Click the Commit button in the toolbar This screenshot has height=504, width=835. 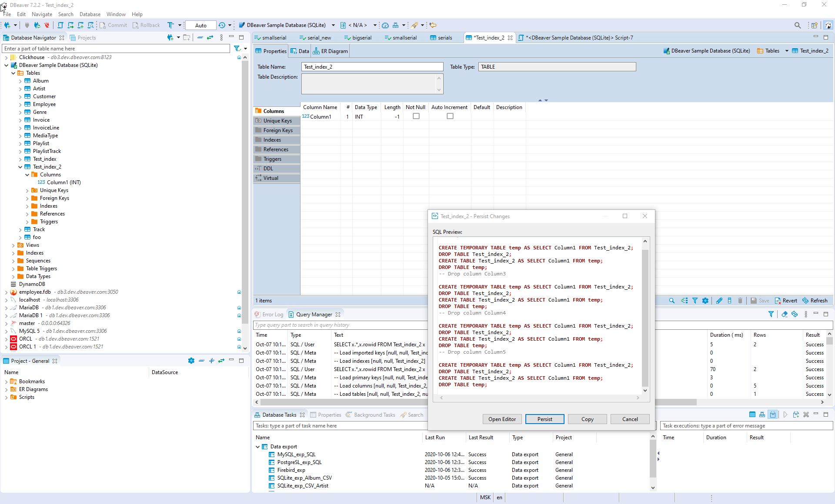[113, 25]
